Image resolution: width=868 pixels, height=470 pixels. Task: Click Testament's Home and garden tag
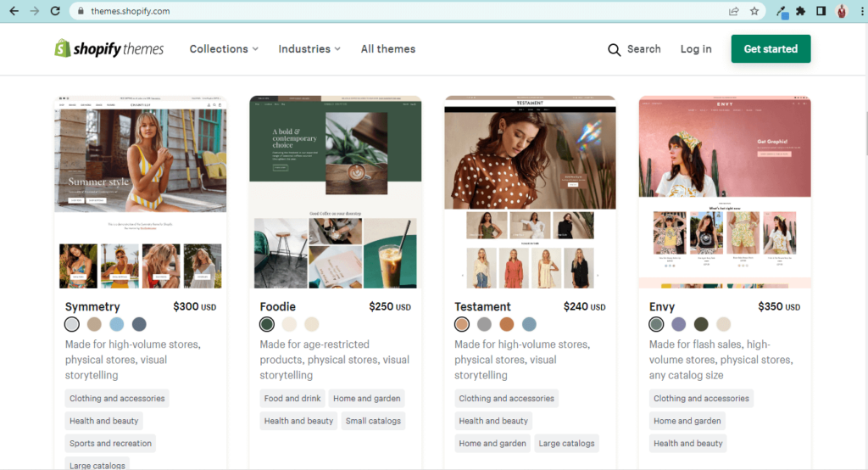[492, 444]
